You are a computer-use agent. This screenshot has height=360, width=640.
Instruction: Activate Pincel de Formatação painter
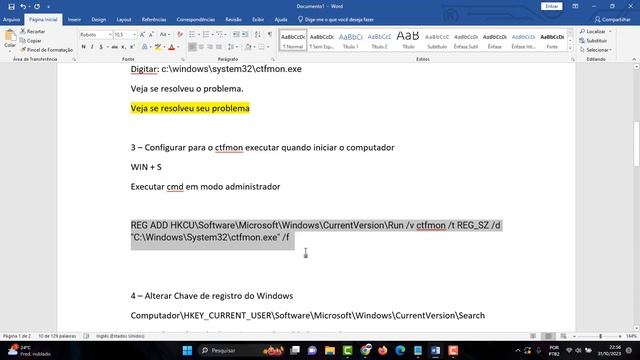47,50
